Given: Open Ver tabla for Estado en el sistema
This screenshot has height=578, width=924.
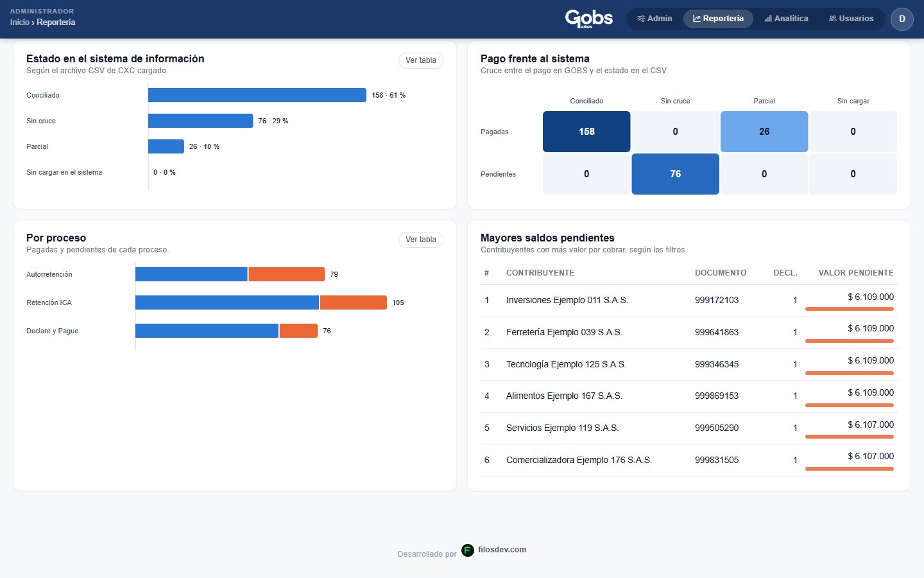Looking at the screenshot, I should [x=421, y=60].
